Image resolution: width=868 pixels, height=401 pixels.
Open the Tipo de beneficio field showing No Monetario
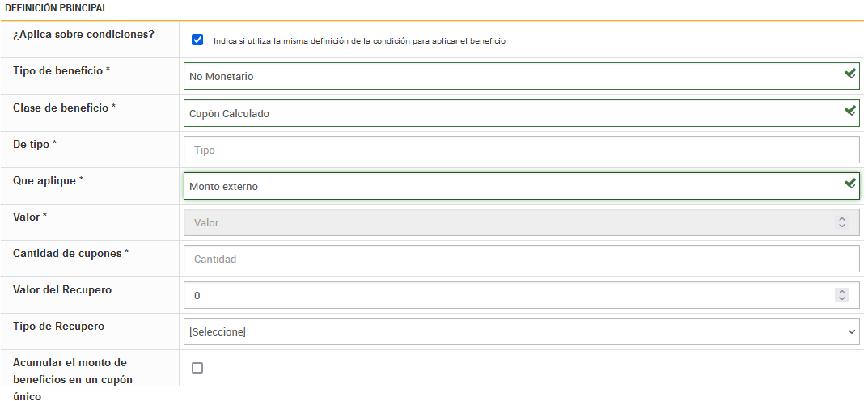pos(510,77)
